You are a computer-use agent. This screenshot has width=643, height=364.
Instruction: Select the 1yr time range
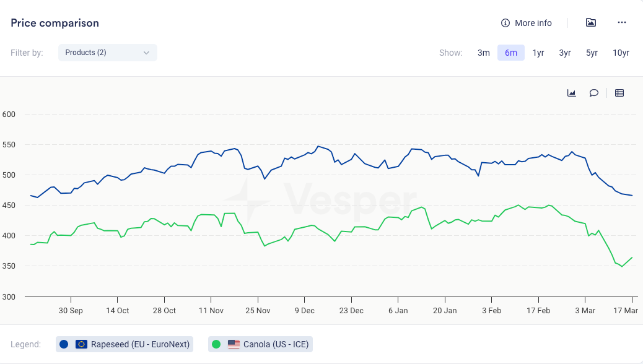point(538,53)
